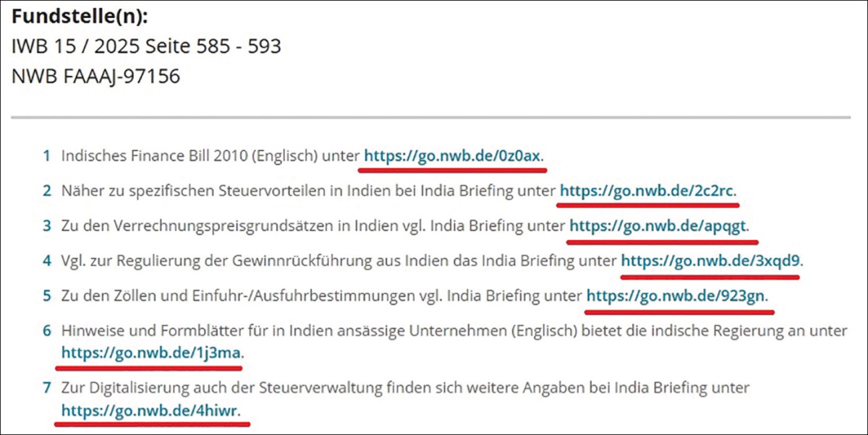The height and width of the screenshot is (435, 868).
Task: Select footnote number 3
Action: (46, 225)
